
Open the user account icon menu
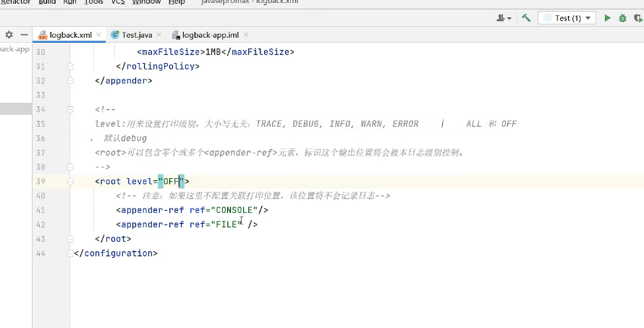504,18
